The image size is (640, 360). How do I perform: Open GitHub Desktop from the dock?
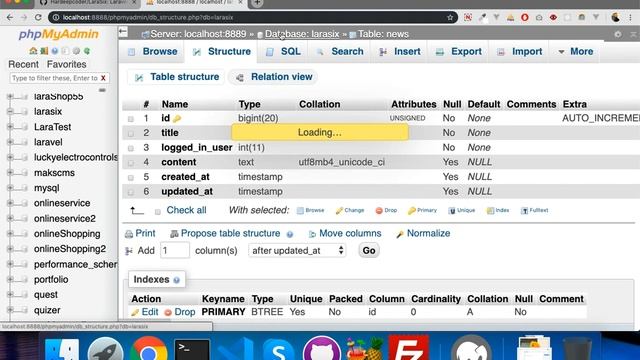322,348
